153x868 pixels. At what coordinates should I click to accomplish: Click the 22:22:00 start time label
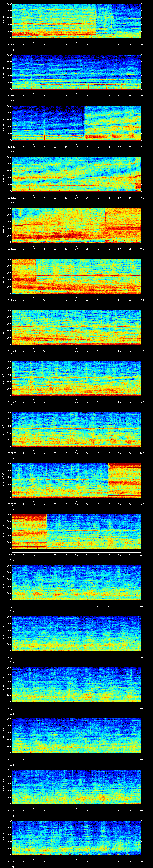[x=12, y=453]
